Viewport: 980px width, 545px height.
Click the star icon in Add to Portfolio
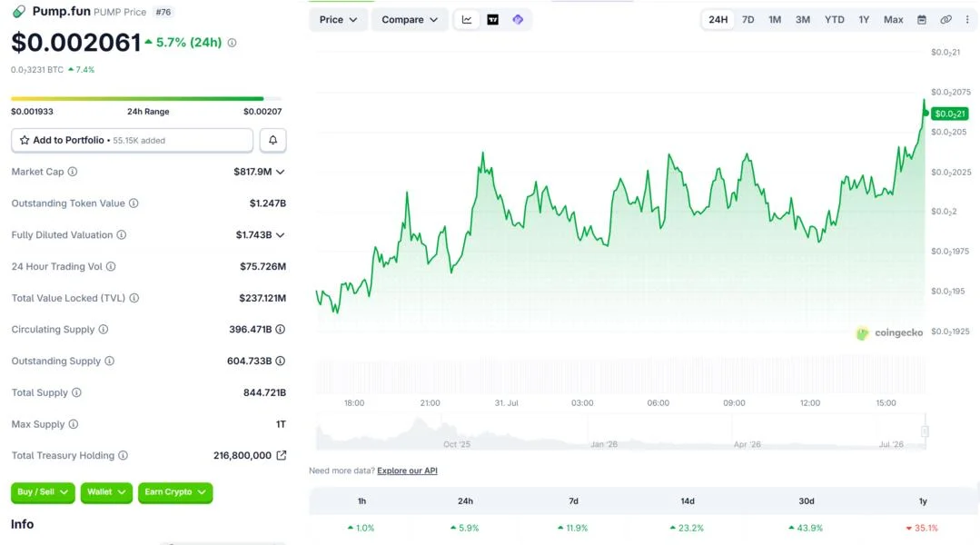click(25, 140)
